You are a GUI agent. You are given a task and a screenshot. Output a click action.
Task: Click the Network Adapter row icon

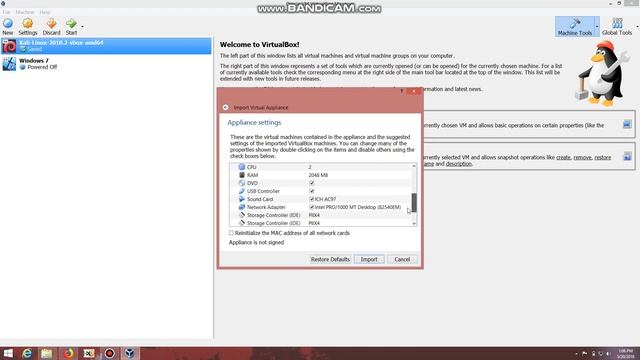242,207
